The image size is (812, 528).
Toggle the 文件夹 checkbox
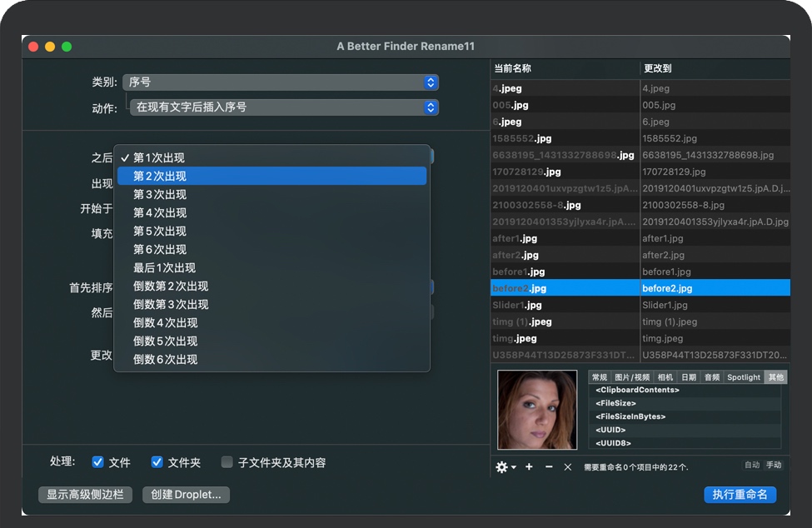pos(157,462)
